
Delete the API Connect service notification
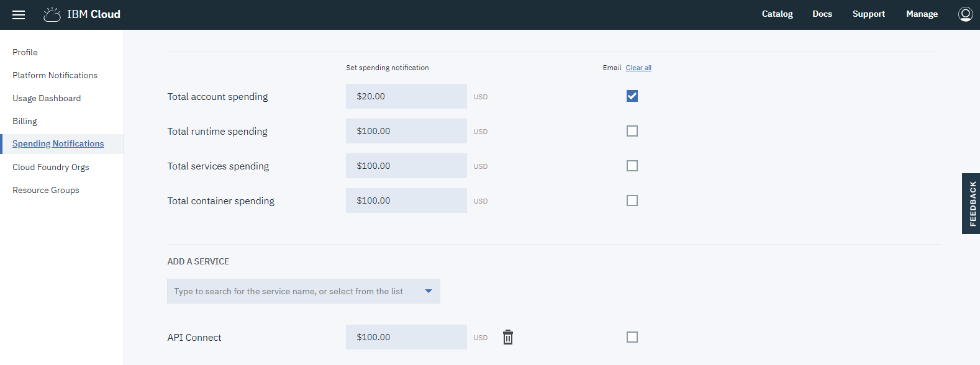pos(508,337)
